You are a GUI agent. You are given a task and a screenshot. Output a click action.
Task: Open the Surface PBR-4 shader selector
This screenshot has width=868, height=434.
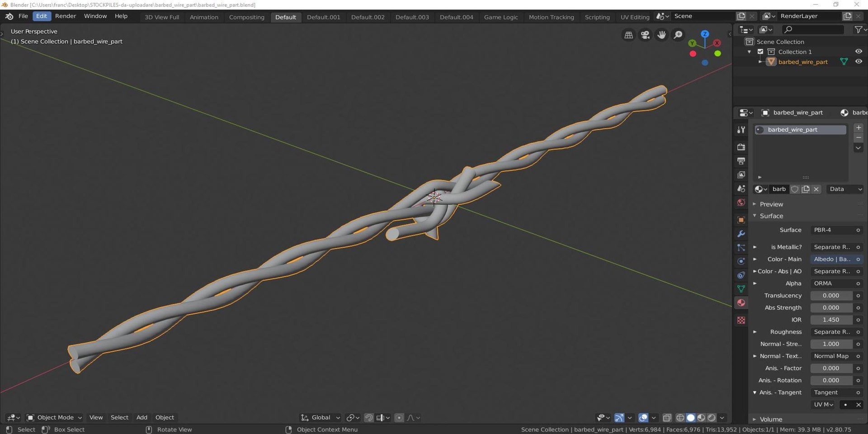836,230
